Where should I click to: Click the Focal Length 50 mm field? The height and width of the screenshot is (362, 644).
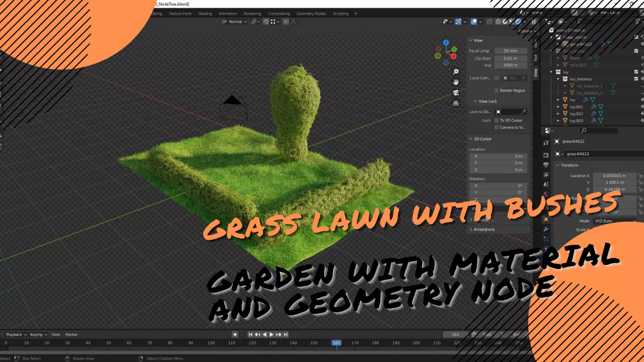(511, 51)
